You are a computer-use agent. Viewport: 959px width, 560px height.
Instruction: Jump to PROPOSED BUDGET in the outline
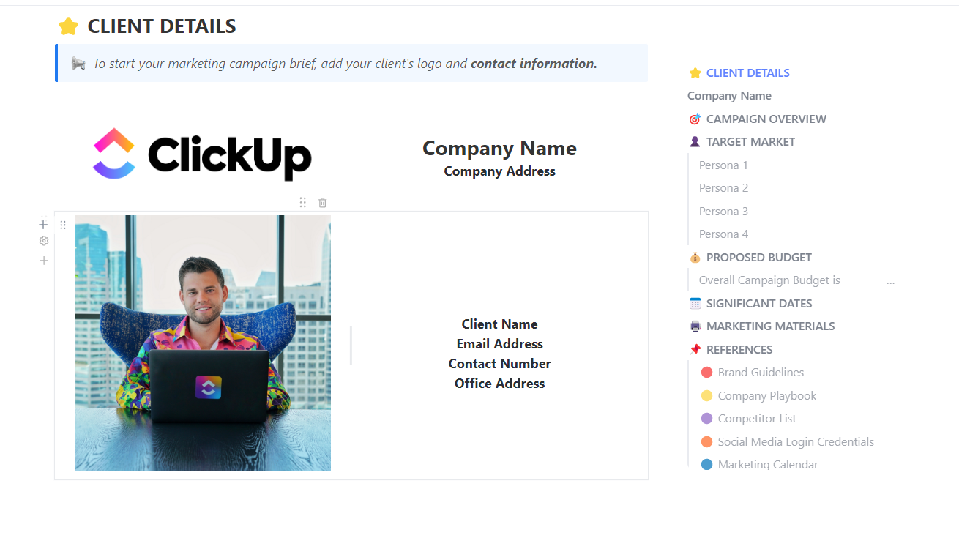(x=759, y=258)
